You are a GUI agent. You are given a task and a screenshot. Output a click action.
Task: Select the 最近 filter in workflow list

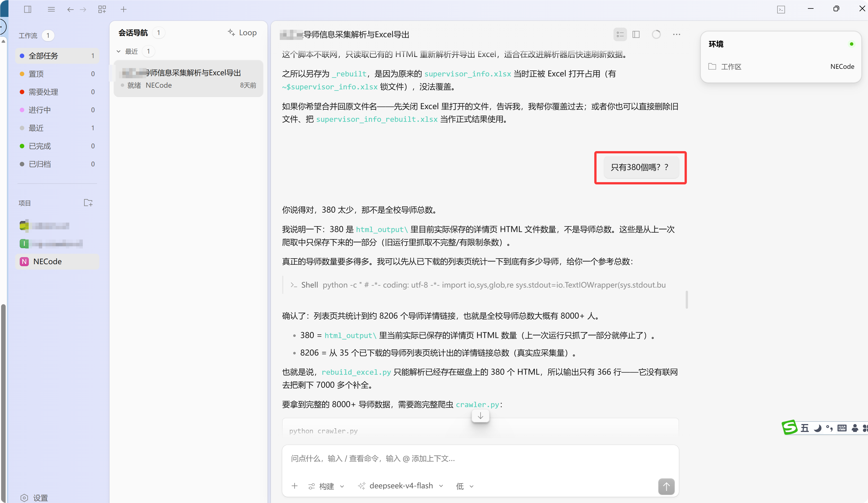pyautogui.click(x=57, y=128)
